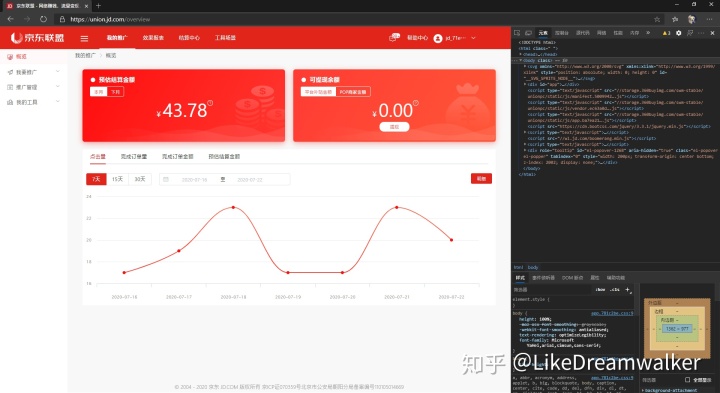Open DevTools 控制台 tab
This screenshot has height=393, width=720.
[562, 33]
